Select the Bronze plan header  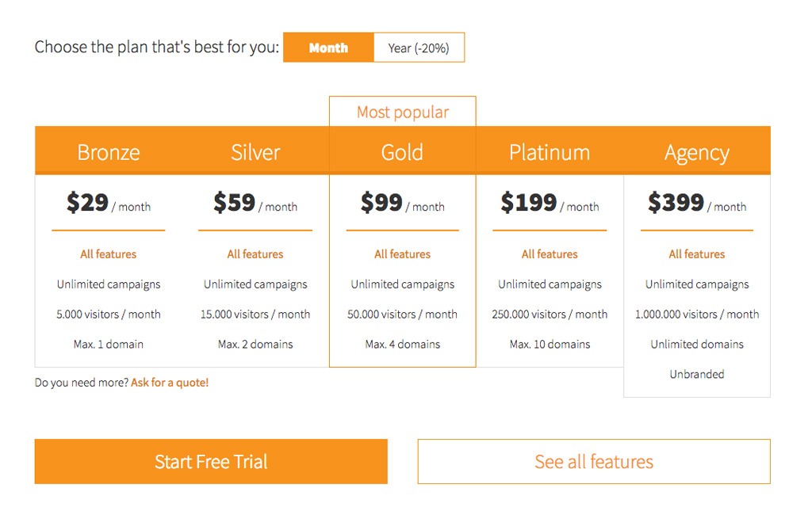coord(108,152)
